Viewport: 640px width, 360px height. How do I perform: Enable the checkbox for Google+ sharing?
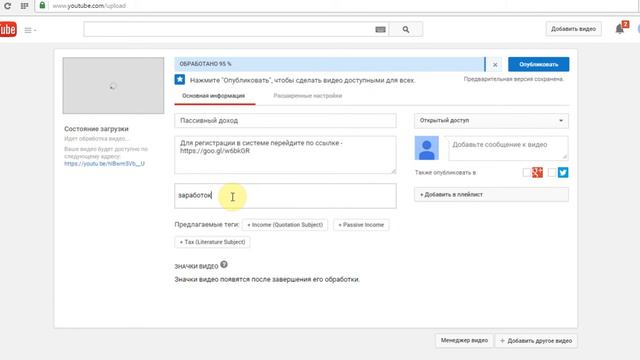point(527,173)
